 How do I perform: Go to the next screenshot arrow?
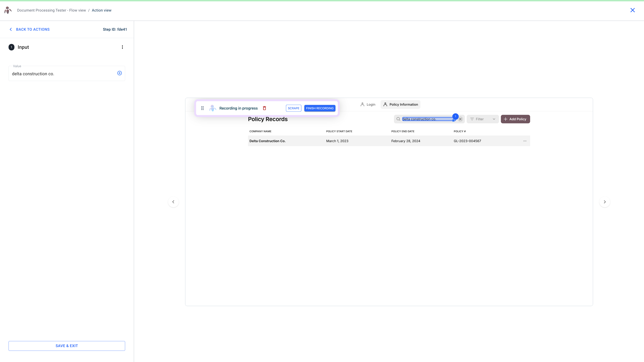pyautogui.click(x=604, y=202)
